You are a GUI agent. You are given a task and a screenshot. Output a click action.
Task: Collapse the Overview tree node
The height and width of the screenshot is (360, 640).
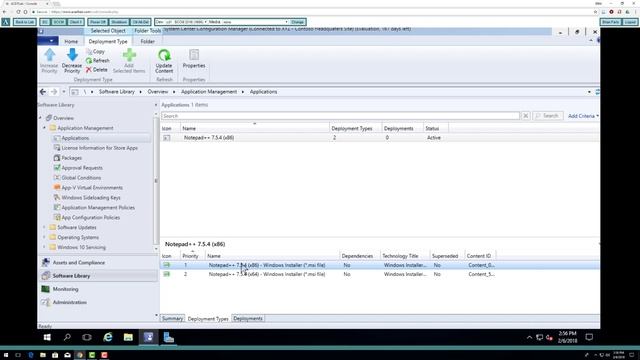(x=40, y=118)
